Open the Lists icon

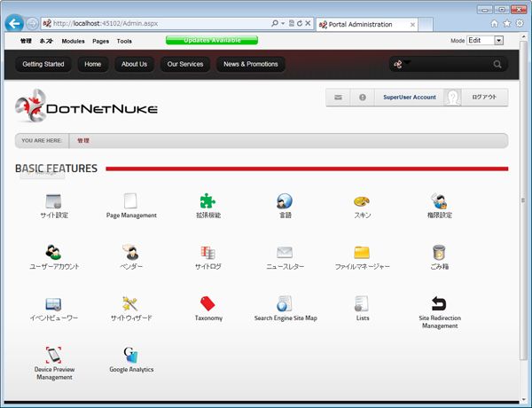[x=362, y=304]
